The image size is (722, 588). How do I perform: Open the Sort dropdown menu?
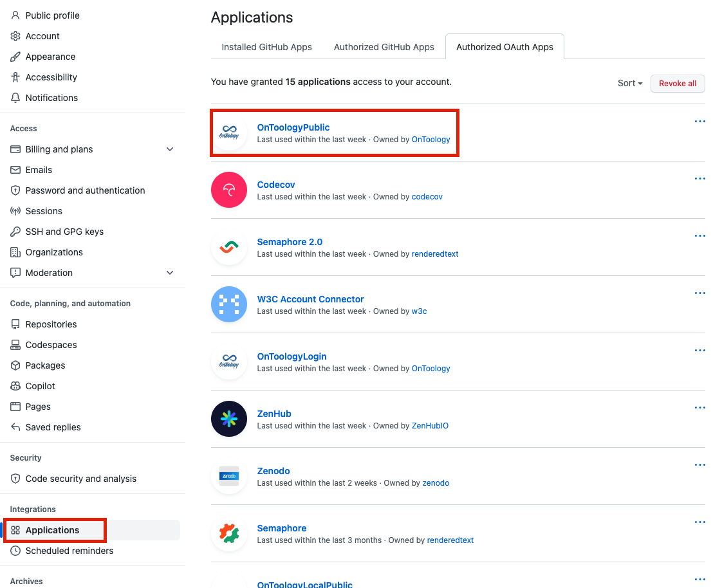[x=630, y=84]
